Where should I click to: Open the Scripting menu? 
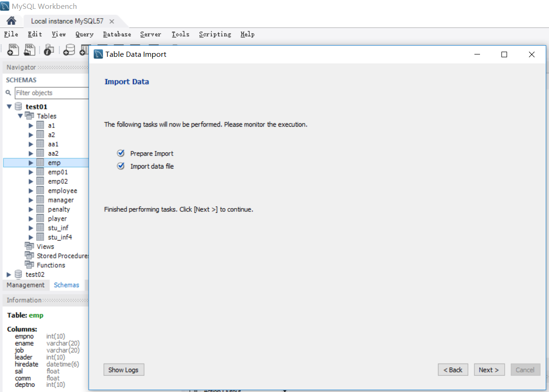click(x=215, y=34)
